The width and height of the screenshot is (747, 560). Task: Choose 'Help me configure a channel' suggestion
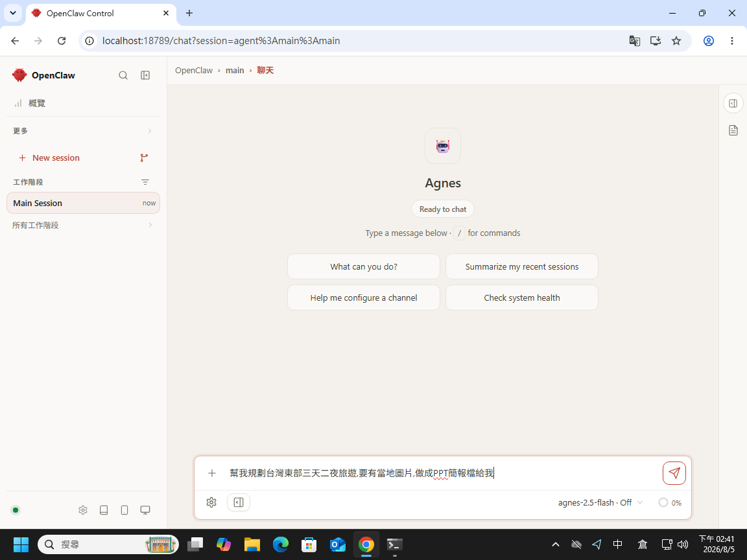pyautogui.click(x=364, y=297)
